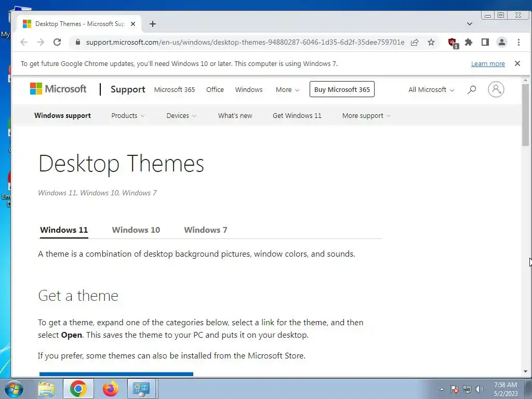Click the page vertical scrollbar thumb
Viewport: 532px width, 399px height.
526,115
